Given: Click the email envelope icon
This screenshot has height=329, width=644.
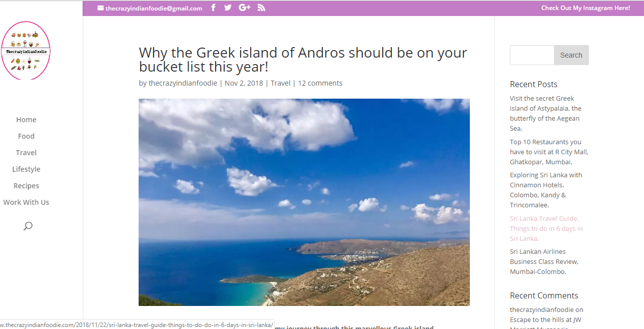Looking at the screenshot, I should coord(101,8).
